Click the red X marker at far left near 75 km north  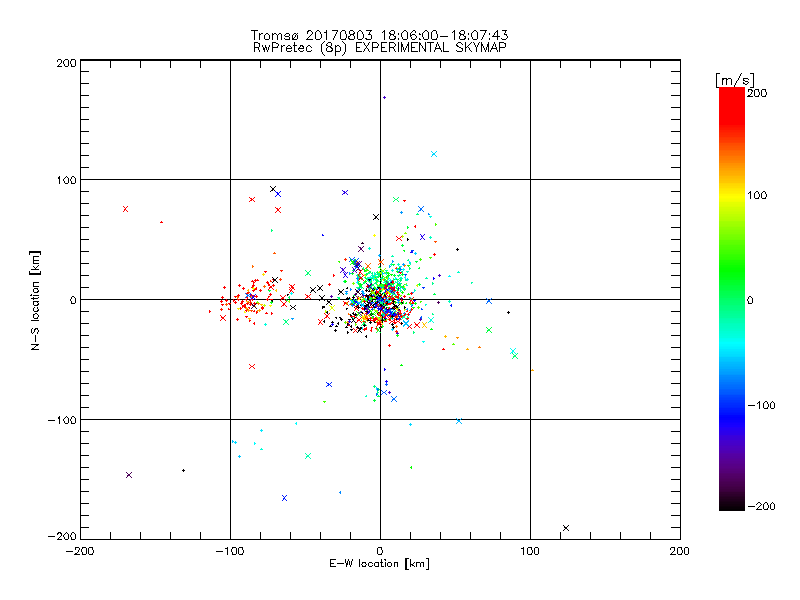pyautogui.click(x=126, y=209)
